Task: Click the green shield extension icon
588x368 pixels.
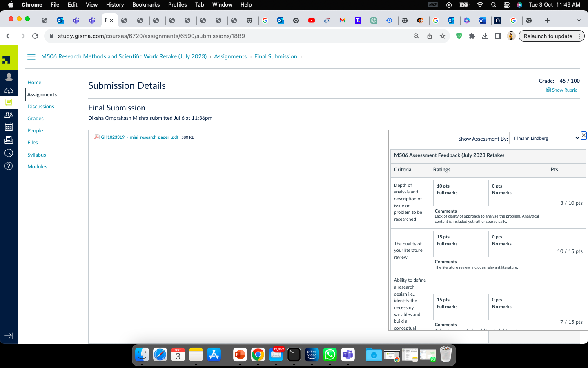Action: point(459,36)
